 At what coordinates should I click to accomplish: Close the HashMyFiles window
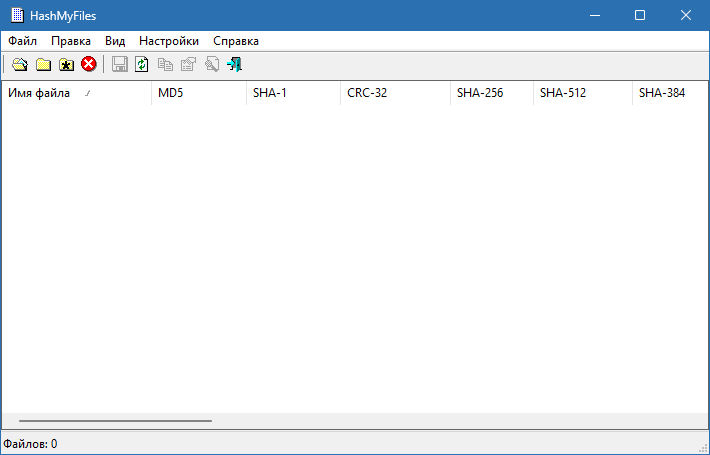point(686,15)
